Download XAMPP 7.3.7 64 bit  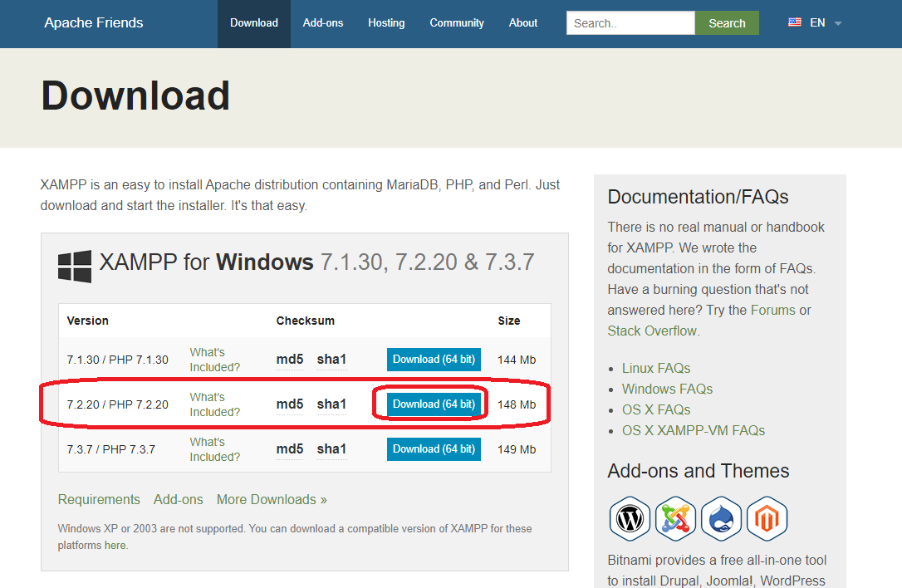(434, 449)
